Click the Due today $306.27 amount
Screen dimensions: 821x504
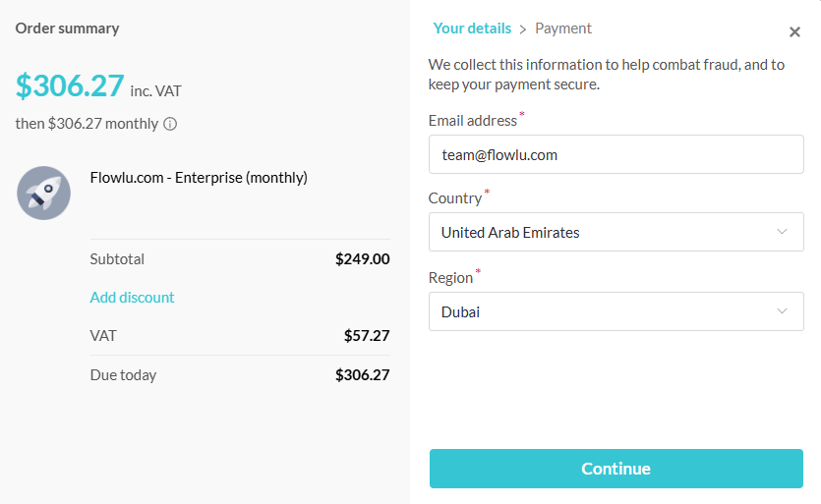click(x=363, y=374)
